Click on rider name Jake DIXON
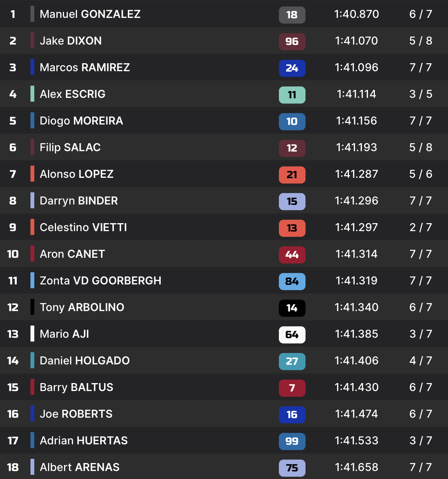 click(x=70, y=41)
